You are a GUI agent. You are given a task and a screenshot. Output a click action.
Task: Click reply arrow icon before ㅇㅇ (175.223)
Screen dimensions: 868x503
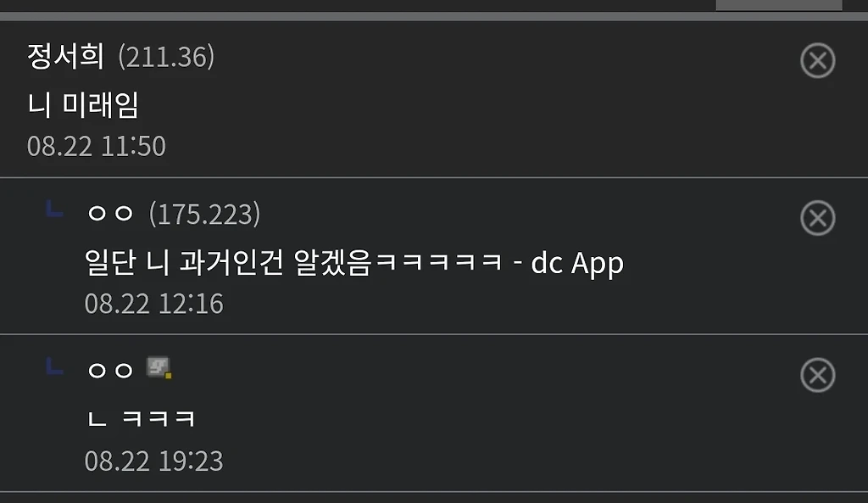tap(54, 210)
